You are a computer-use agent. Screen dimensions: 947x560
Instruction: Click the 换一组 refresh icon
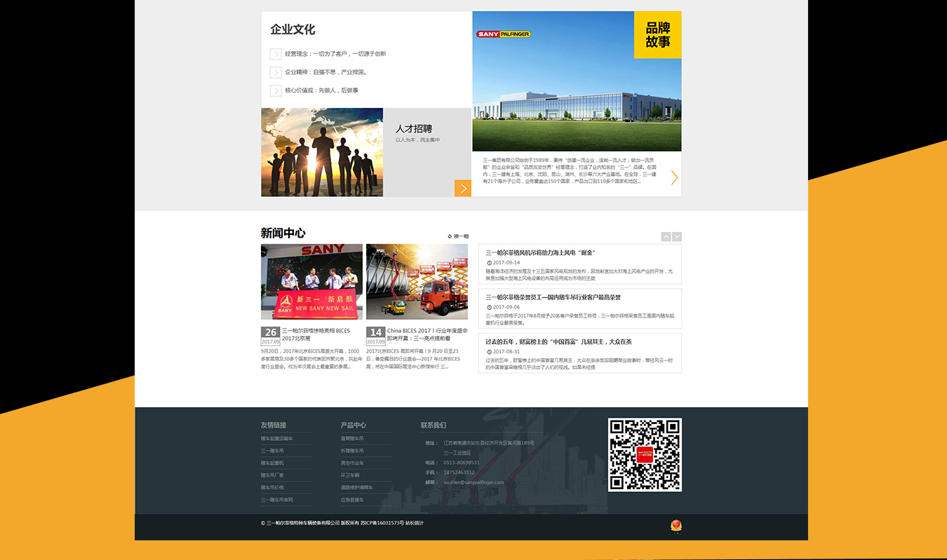(x=450, y=236)
